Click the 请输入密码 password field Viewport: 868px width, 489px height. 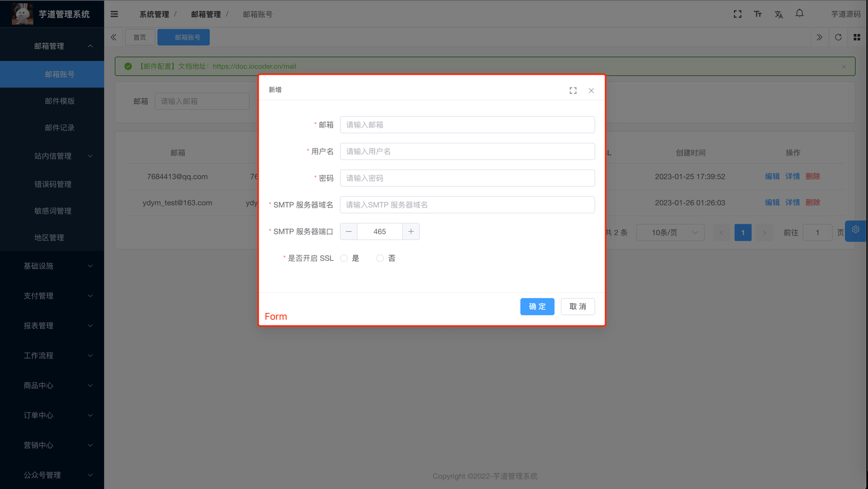[x=467, y=178]
